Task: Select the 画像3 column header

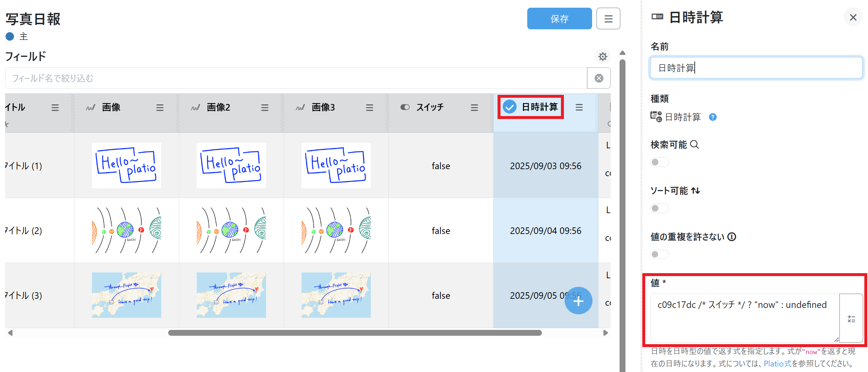Action: (x=323, y=107)
